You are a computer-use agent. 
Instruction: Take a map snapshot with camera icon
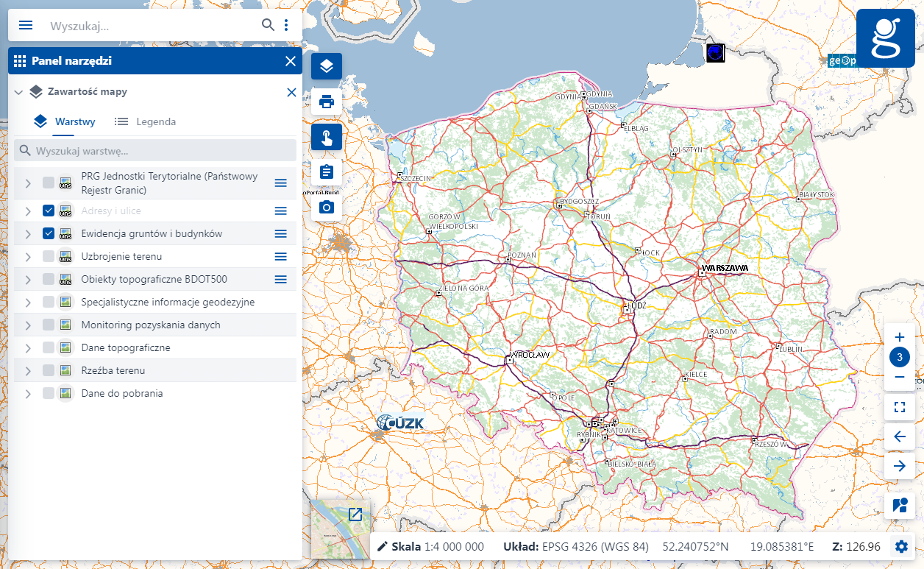click(x=327, y=208)
